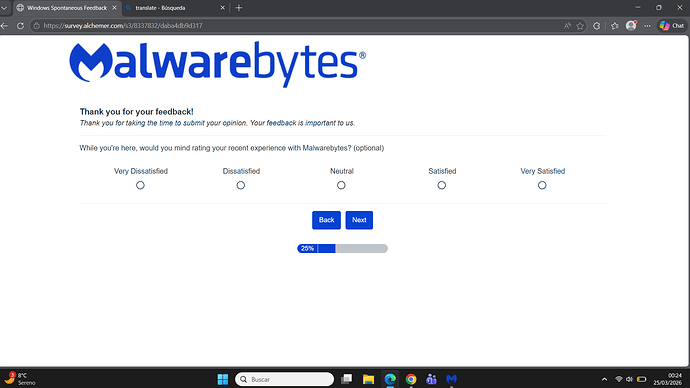This screenshot has width=690, height=388.
Task: Select the Satisfied radio button
Action: (441, 185)
